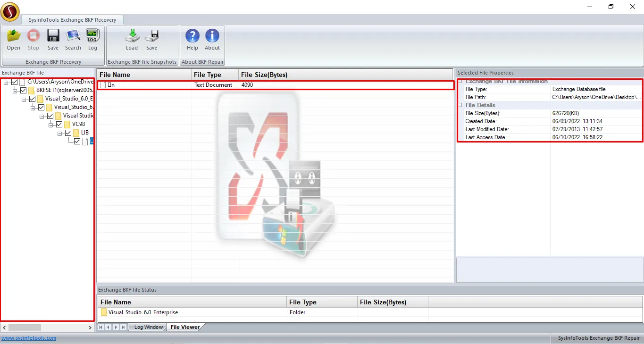
Task: Click the folder icon beside Visual_Studio_6.0_Enterprise in status list
Action: 104,312
